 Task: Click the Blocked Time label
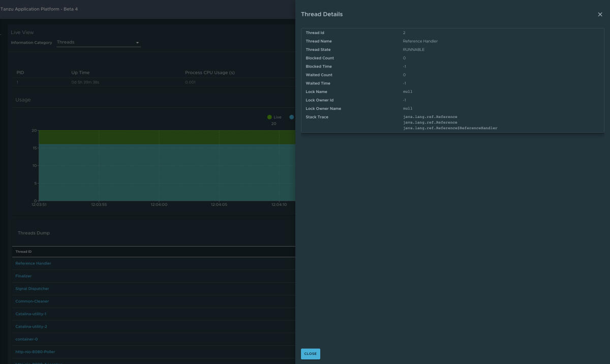[319, 67]
